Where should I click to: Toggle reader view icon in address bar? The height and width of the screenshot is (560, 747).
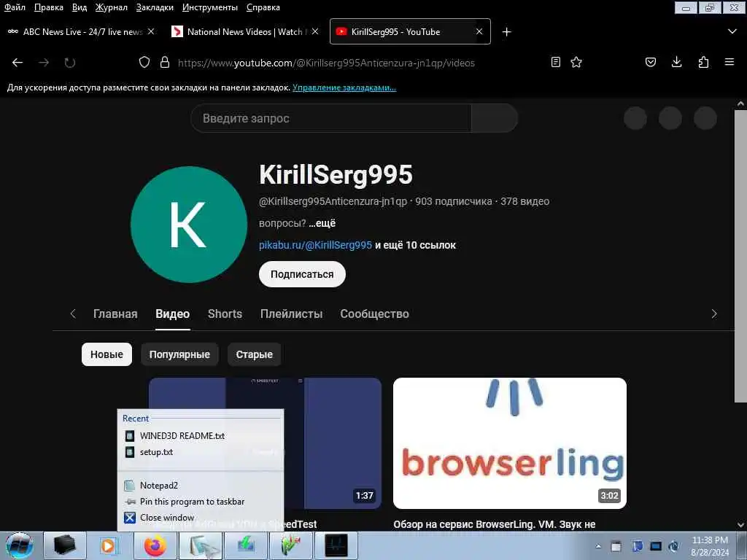(555, 62)
